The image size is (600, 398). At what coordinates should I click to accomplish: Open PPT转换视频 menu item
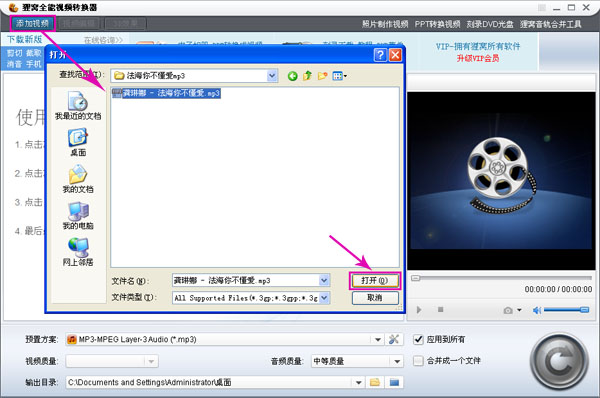coord(437,24)
